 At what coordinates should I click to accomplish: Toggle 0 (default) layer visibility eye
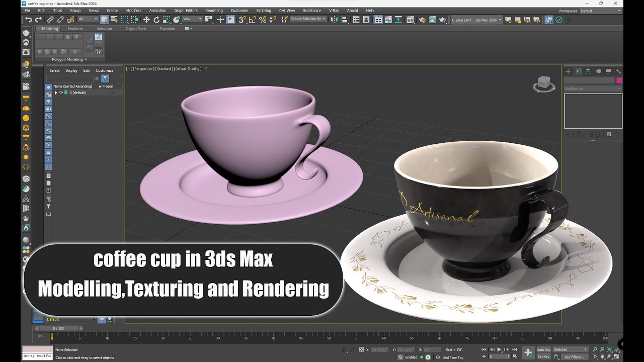61,93
